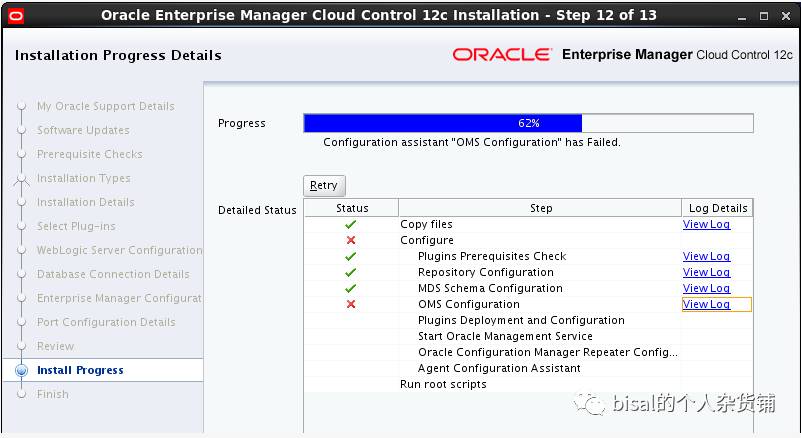801x438 pixels.
Task: Select the Finish step in sidebar
Action: point(53,394)
